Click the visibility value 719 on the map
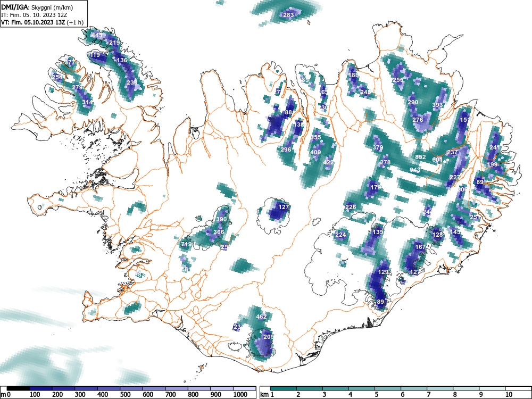 187,244
